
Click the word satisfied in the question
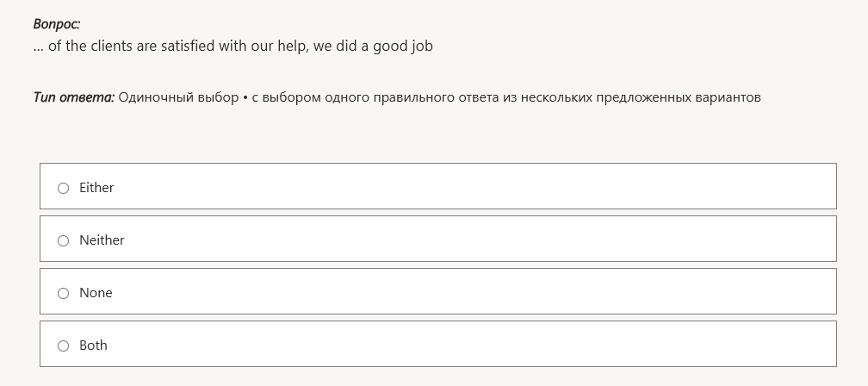187,46
